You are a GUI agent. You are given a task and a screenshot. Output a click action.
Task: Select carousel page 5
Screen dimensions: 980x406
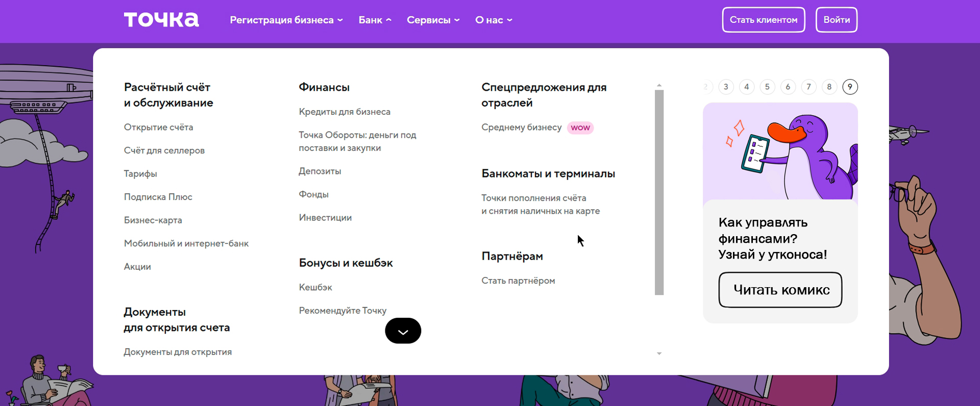click(767, 87)
